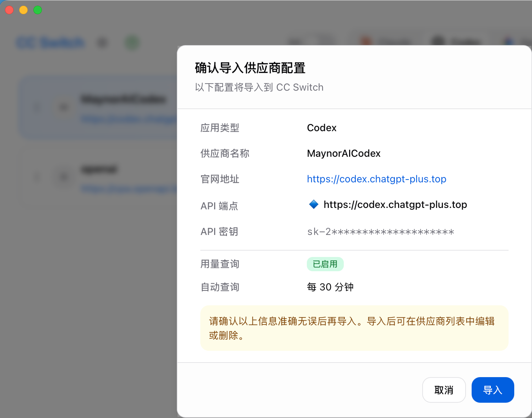This screenshot has width=532, height=418.
Task: Click the 自动查询 label
Action: tap(219, 287)
